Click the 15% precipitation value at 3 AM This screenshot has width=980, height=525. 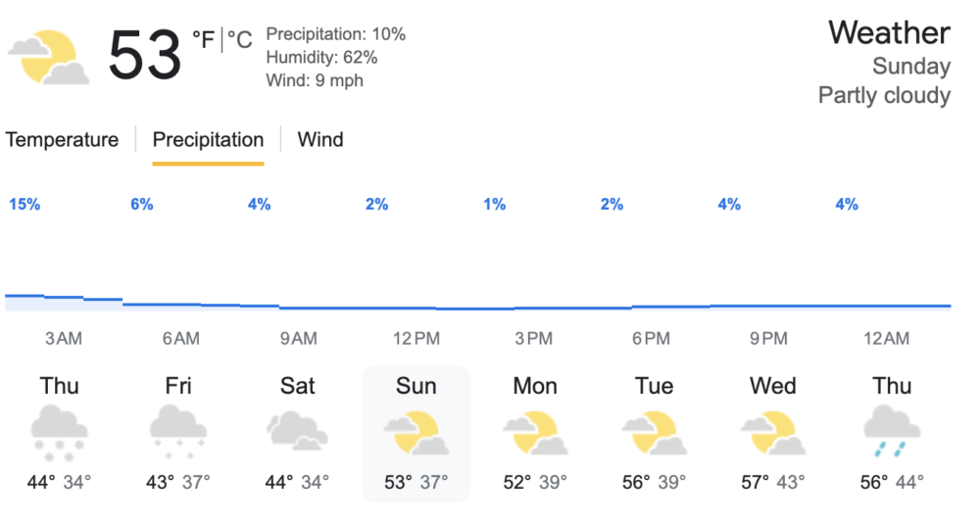click(x=24, y=205)
